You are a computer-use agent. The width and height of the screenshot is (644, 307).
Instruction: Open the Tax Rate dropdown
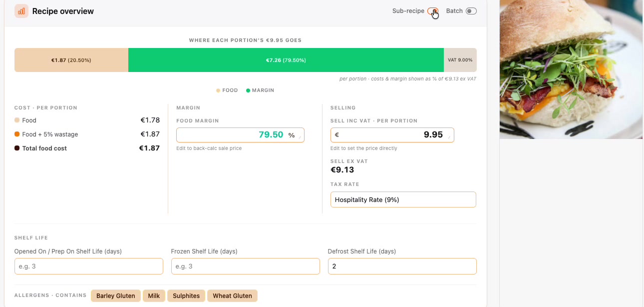403,199
